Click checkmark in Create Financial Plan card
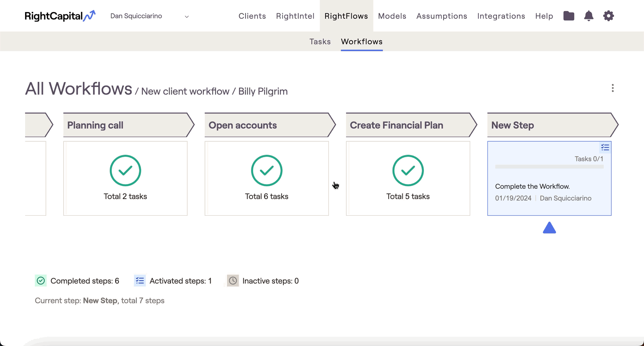 tap(408, 171)
